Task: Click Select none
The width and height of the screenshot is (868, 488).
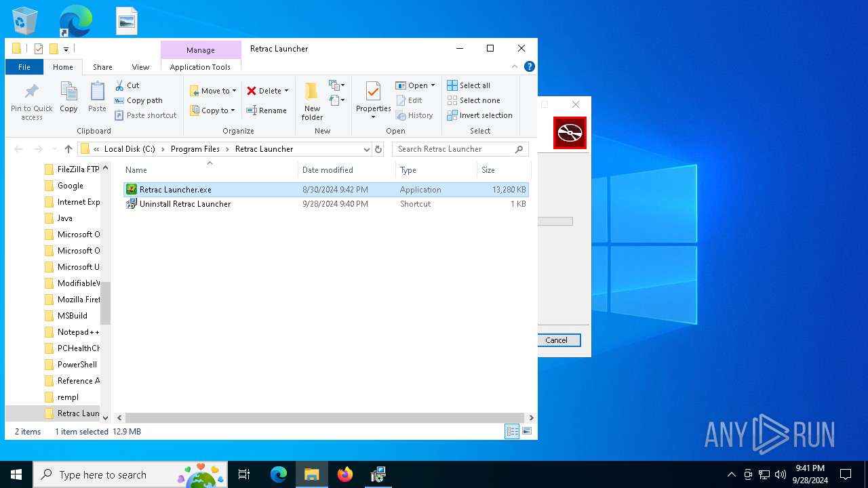Action: click(473, 100)
